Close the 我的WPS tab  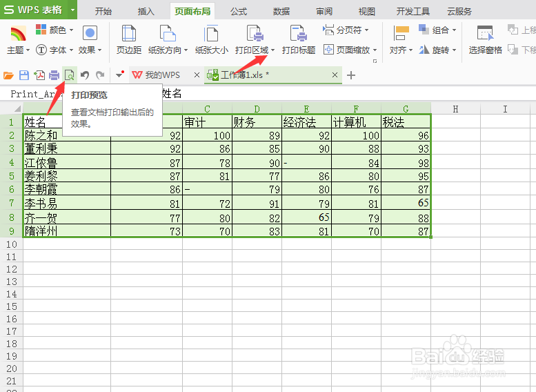click(x=197, y=75)
